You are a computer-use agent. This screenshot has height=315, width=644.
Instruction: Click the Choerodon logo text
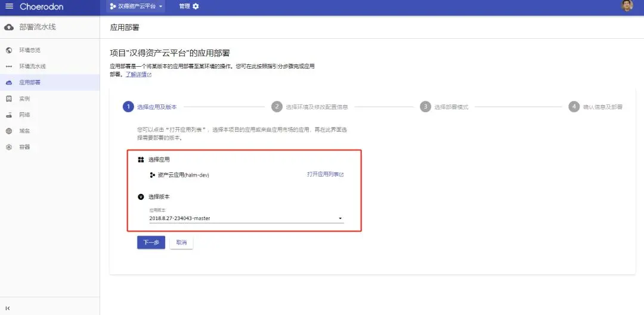pos(42,7)
